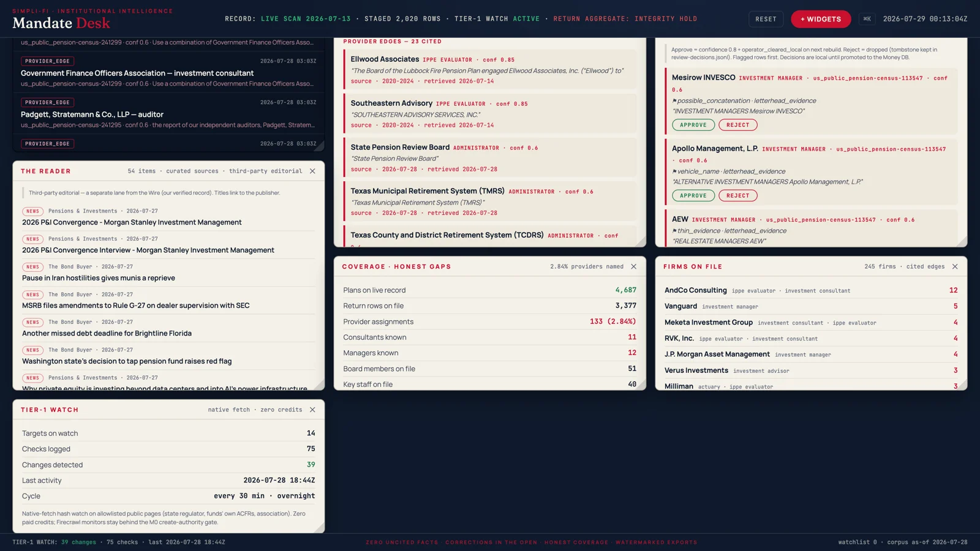Click the 2026-07-29 00:13:04Z clock
Screen dimensions: 980x551
coord(925,19)
